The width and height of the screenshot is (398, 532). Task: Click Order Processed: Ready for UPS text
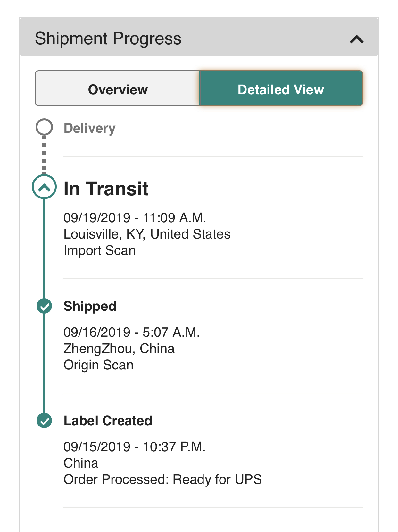[x=163, y=479]
